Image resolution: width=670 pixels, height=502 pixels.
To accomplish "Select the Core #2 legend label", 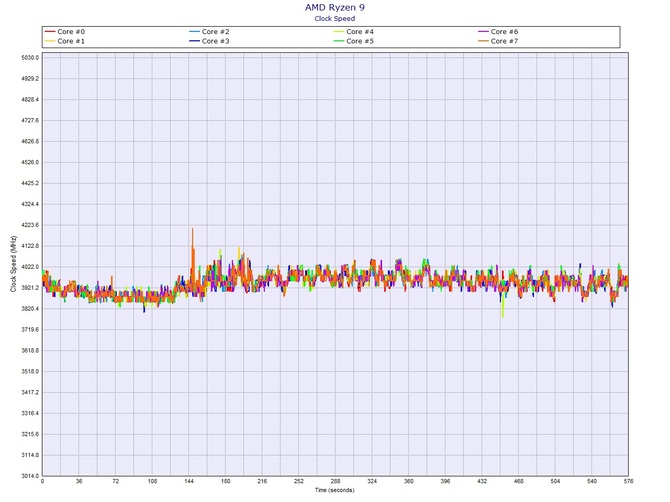I will 215,32.
